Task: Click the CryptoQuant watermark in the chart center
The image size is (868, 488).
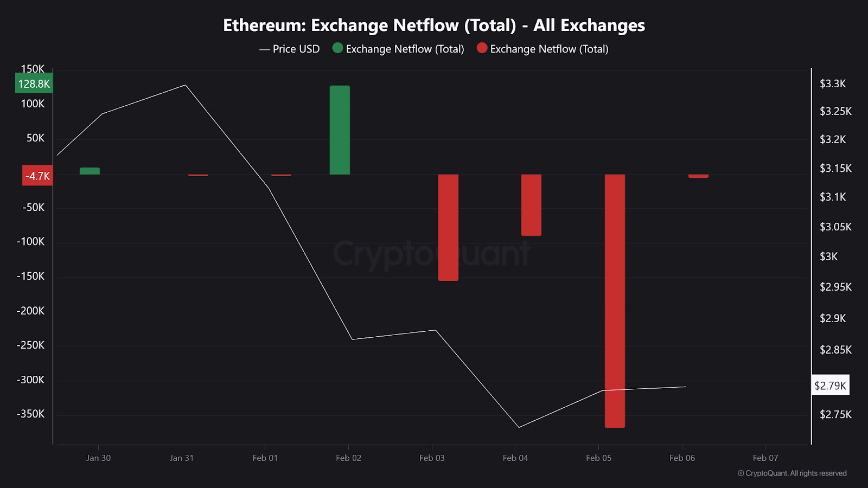Action: pos(431,254)
